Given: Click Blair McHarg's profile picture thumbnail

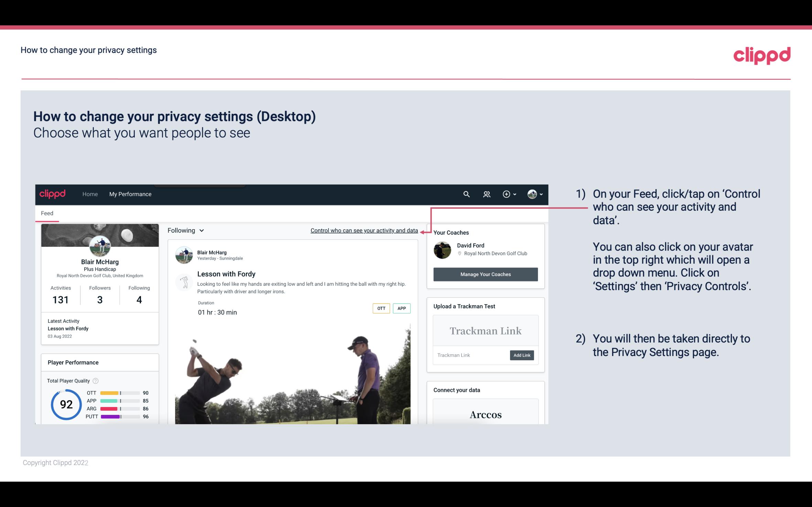Looking at the screenshot, I should click(100, 246).
